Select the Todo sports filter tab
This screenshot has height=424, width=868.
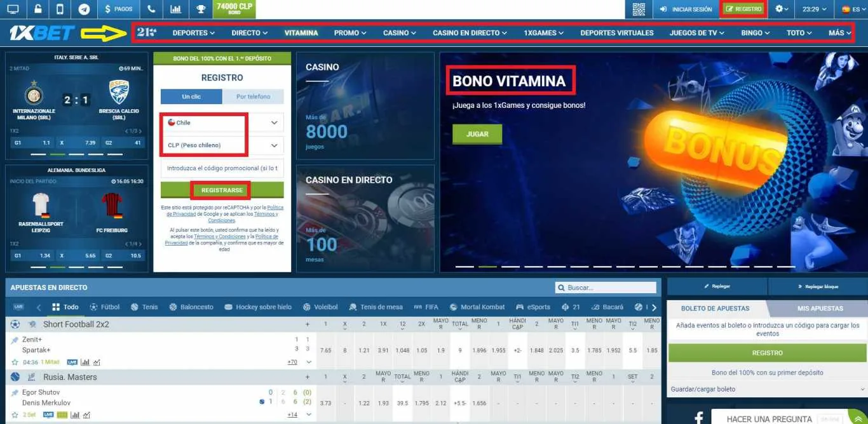point(65,307)
